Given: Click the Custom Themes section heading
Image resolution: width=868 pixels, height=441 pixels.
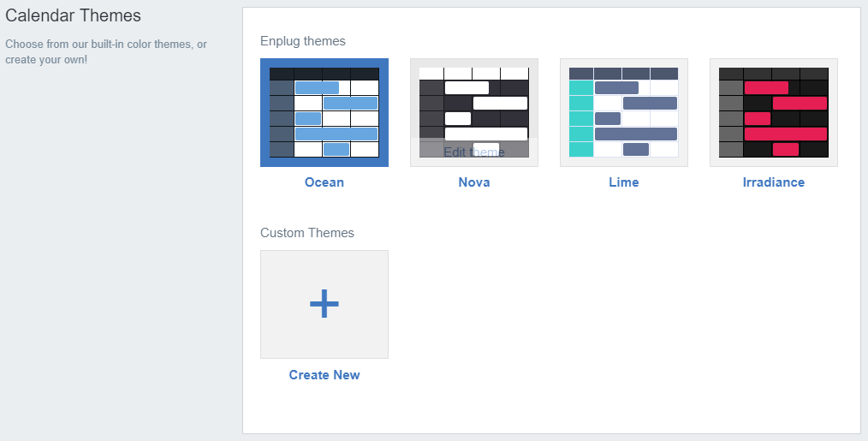Looking at the screenshot, I should coord(307,233).
